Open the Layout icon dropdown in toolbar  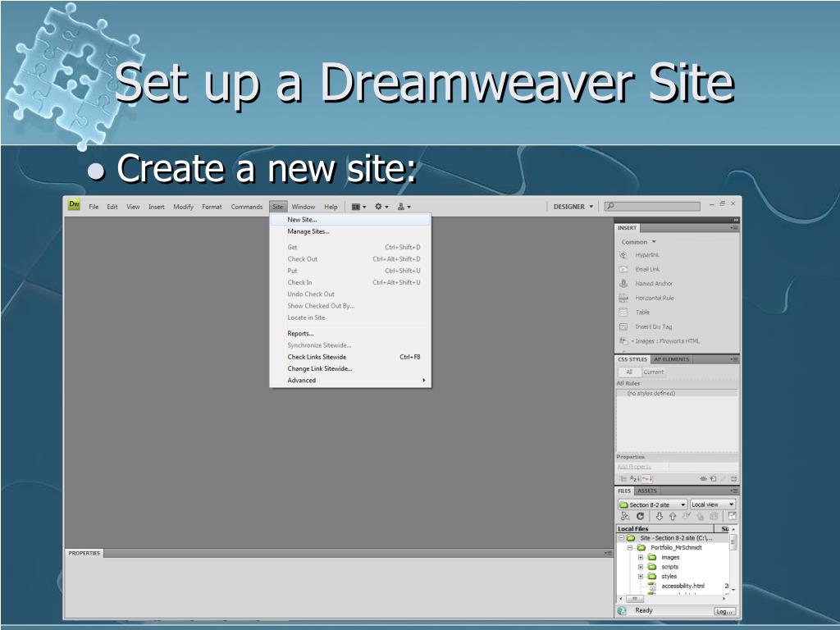[x=358, y=207]
